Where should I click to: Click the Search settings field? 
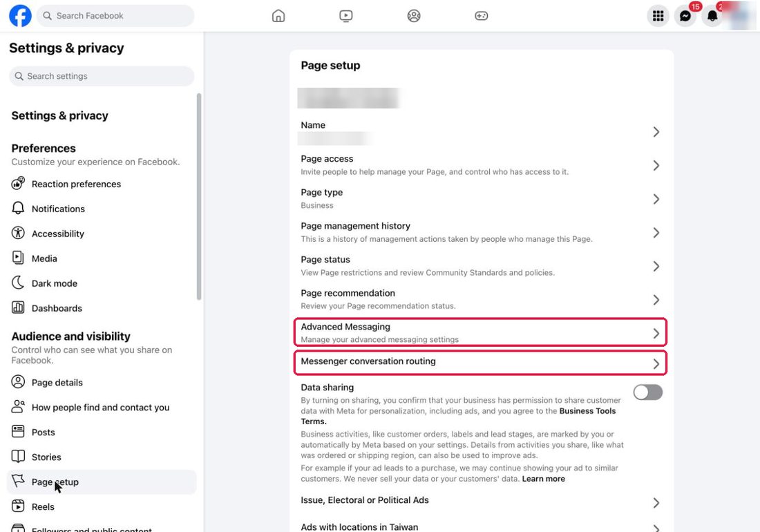point(102,76)
